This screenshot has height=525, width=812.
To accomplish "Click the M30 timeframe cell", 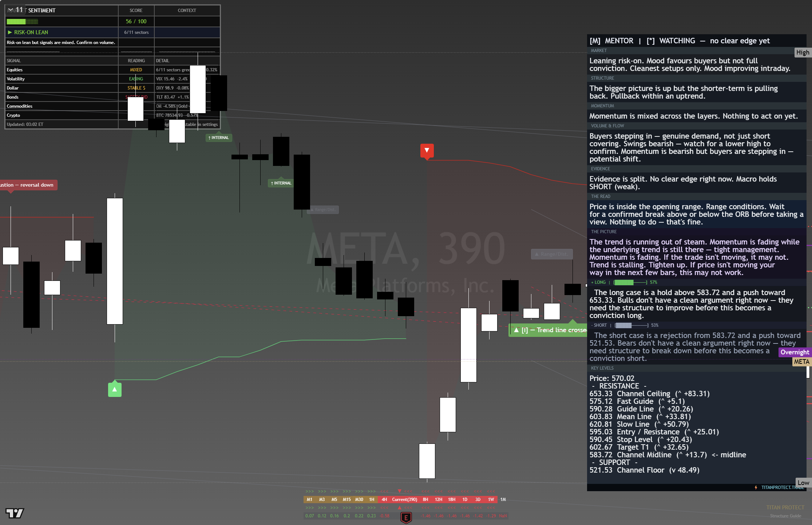I will pos(359,500).
